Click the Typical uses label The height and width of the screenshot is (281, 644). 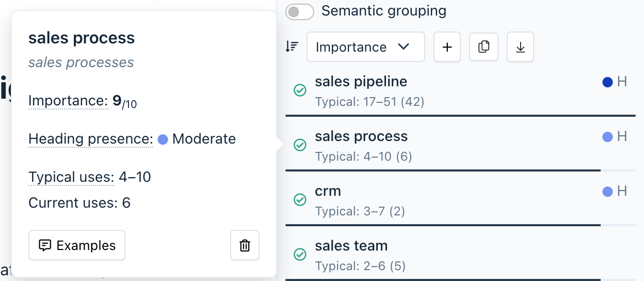pyautogui.click(x=71, y=177)
